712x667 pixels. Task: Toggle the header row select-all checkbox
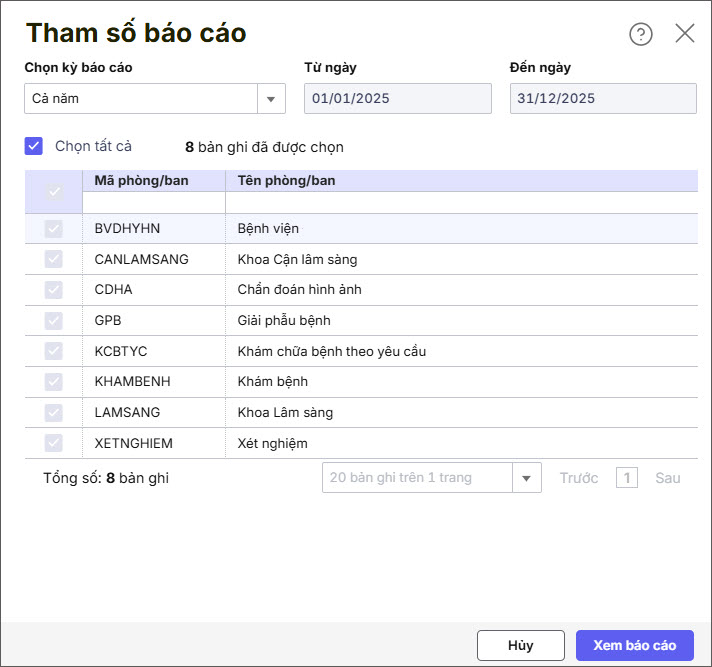pyautogui.click(x=54, y=191)
